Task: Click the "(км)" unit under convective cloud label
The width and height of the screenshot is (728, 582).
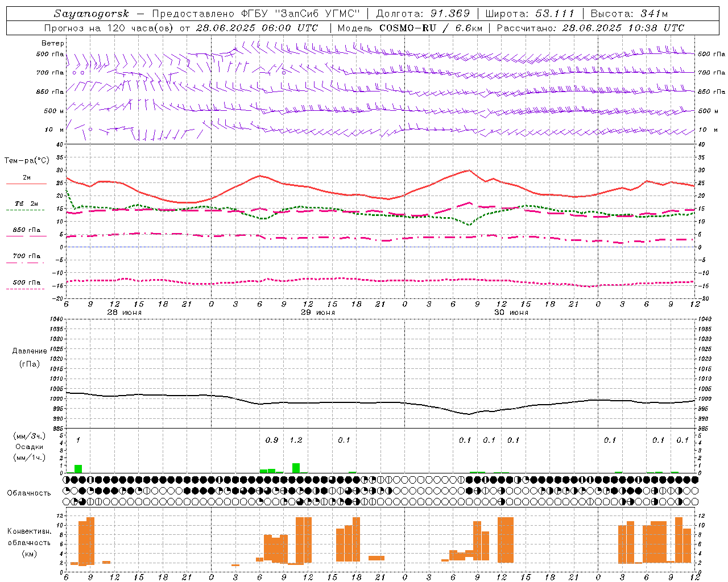Action: point(30,554)
